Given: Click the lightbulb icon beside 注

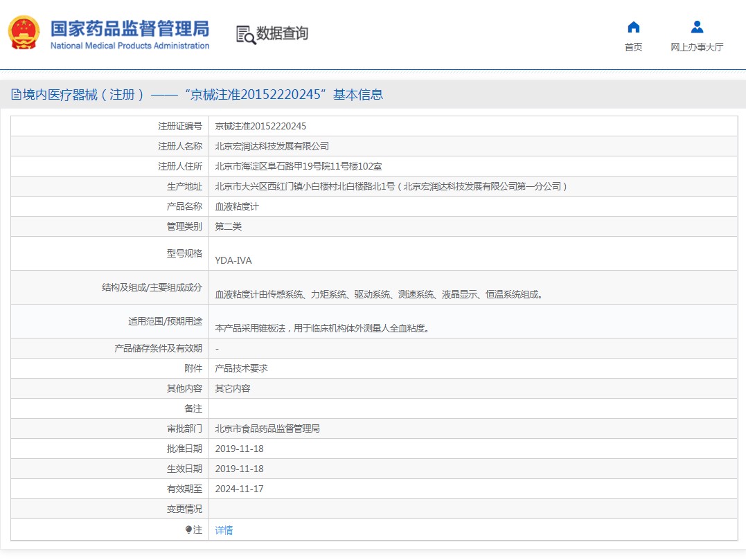Looking at the screenshot, I should (188, 530).
